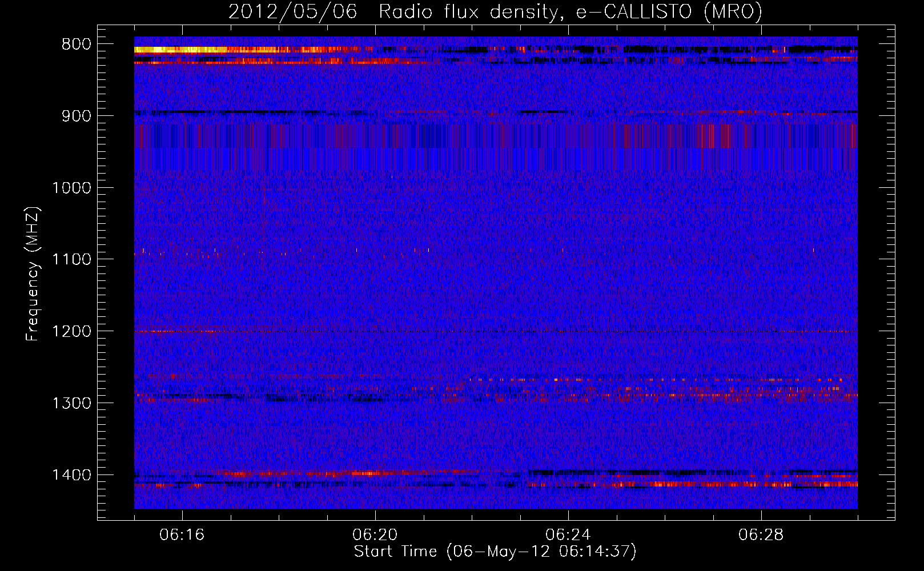
Task: Click the 06:28 time tick label
Action: click(761, 535)
